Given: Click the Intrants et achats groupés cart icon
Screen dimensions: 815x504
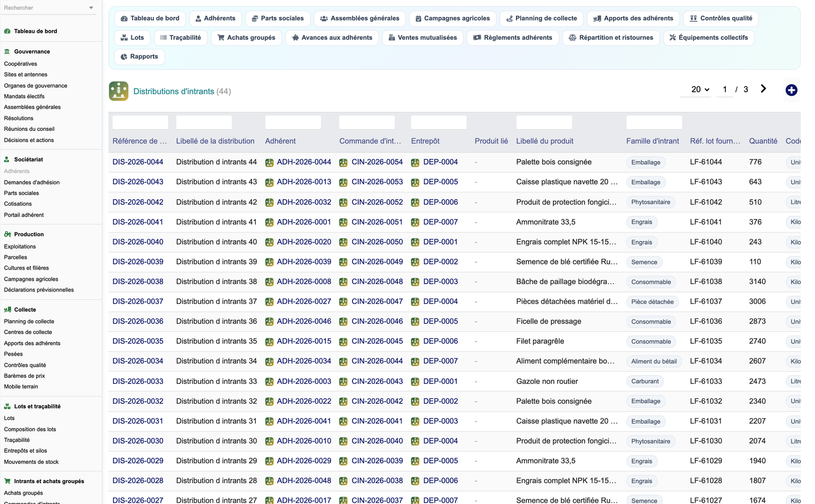Looking at the screenshot, I should [7, 481].
